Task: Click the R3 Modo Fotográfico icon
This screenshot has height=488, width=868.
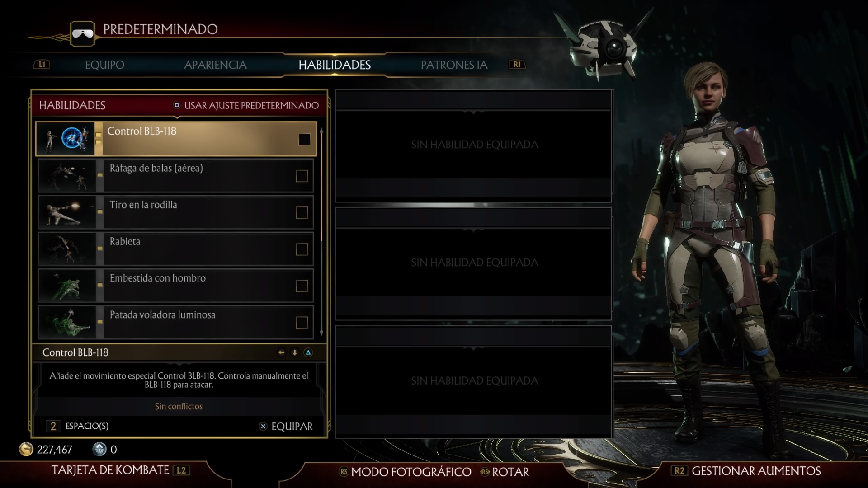Action: [344, 472]
